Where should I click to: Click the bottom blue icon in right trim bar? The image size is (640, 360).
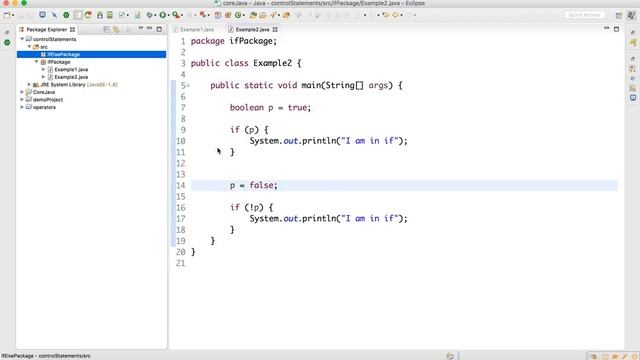coord(633,98)
